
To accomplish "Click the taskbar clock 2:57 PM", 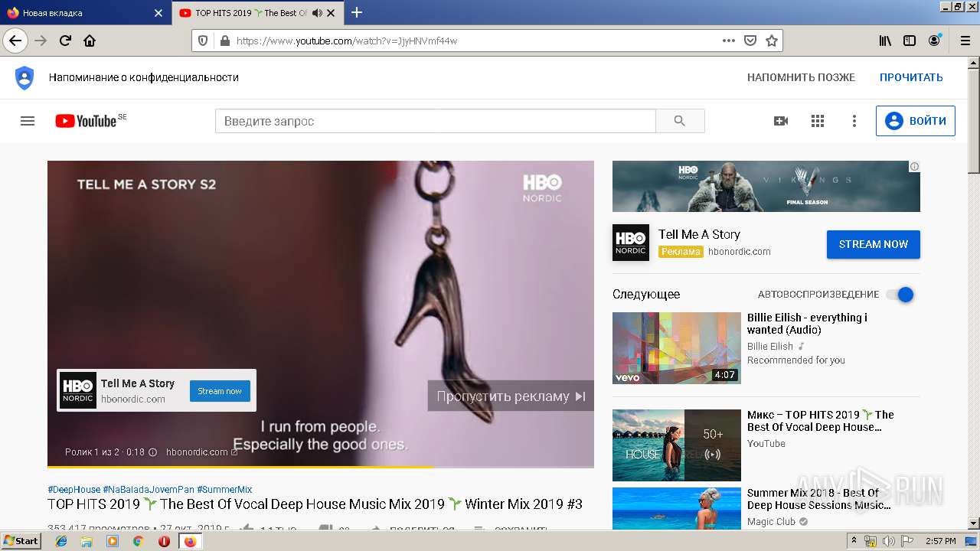I will (940, 541).
